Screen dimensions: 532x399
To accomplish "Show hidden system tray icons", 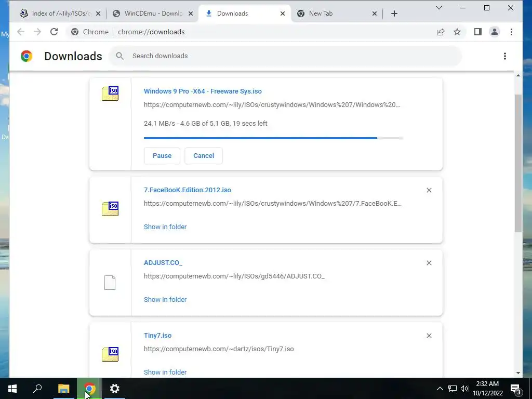I will tap(440, 389).
